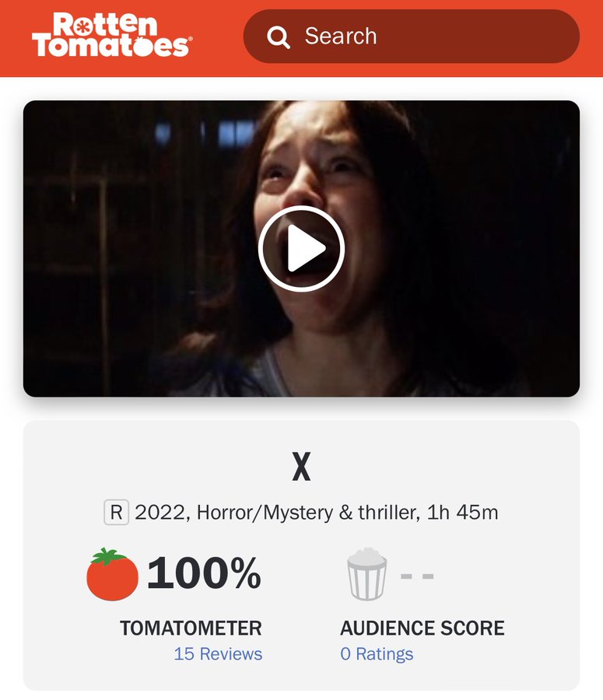This screenshot has height=700, width=603.
Task: Open the 15 Reviews link
Action: coord(218,653)
